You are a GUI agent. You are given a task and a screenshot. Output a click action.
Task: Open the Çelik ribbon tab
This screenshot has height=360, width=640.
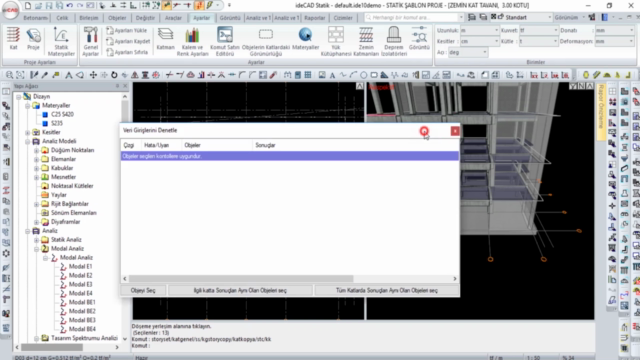pos(62,18)
